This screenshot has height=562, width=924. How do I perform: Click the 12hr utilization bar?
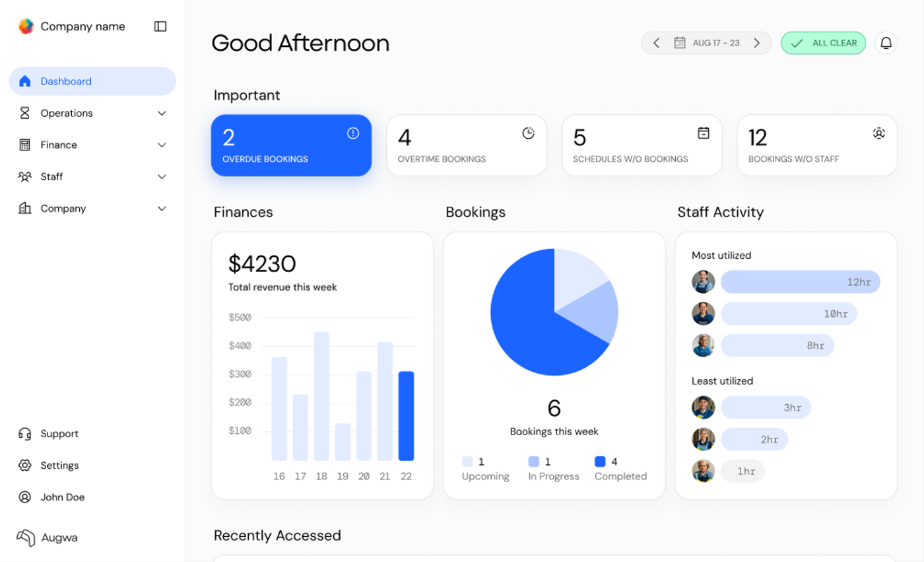(x=801, y=282)
